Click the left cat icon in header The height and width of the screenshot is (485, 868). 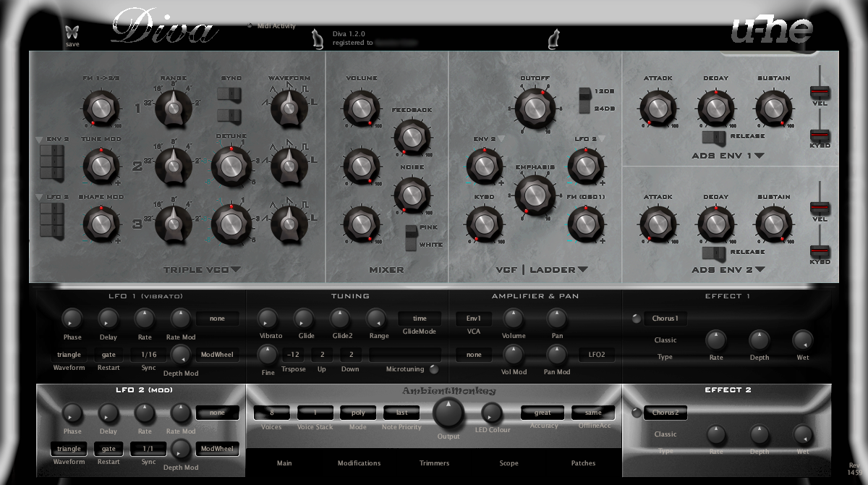coord(317,38)
